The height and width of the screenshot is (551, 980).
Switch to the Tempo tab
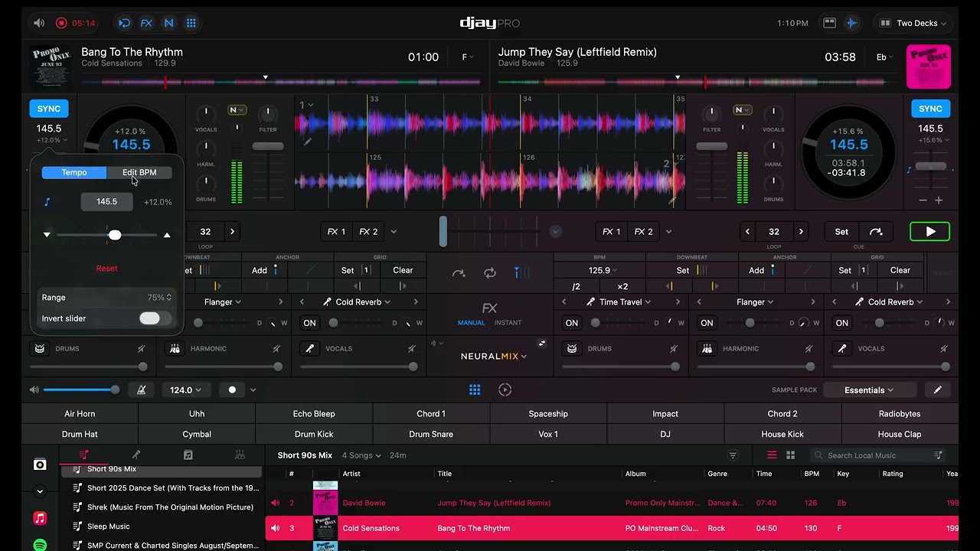point(74,172)
